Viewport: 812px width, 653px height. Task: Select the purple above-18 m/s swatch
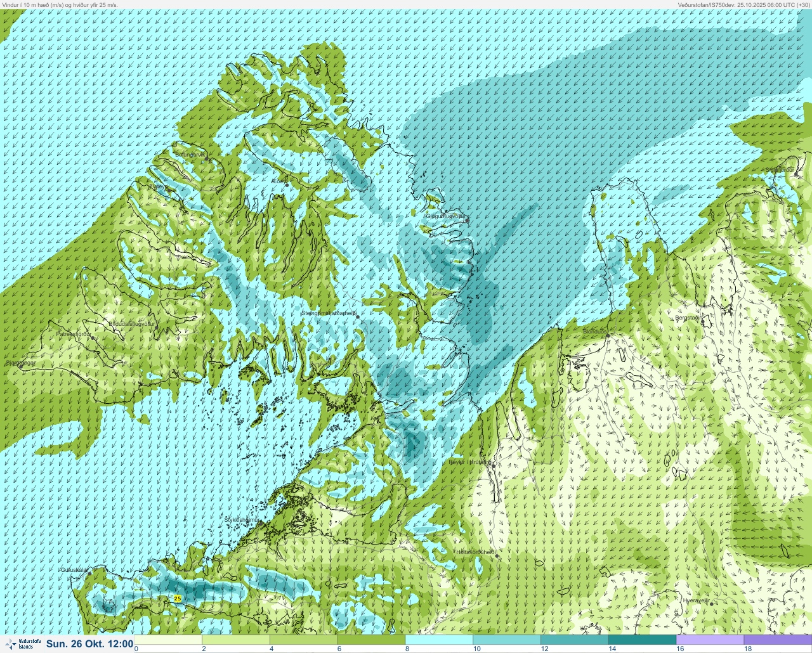[778, 640]
